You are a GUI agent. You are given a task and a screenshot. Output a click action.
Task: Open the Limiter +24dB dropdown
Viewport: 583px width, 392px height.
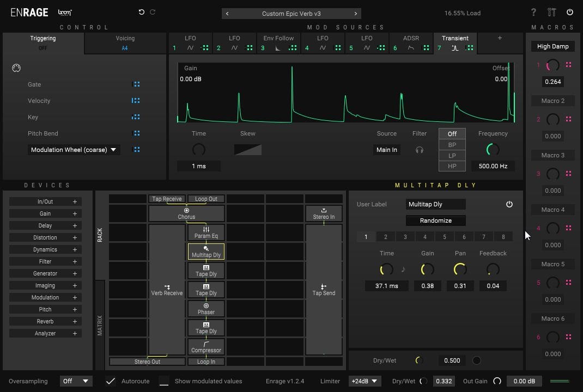point(364,381)
